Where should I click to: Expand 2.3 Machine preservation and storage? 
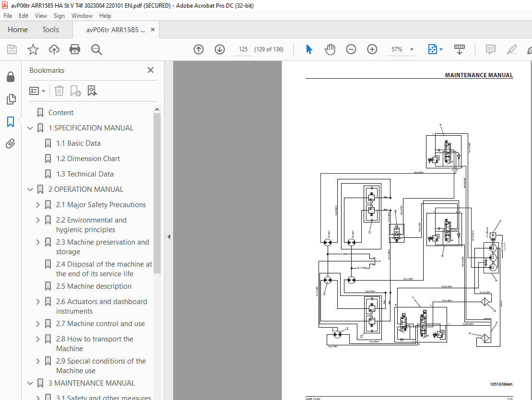pyautogui.click(x=38, y=242)
